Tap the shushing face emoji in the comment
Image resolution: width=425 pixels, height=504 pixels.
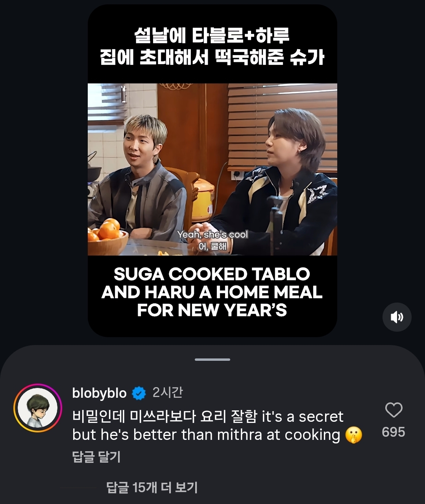coord(353,436)
